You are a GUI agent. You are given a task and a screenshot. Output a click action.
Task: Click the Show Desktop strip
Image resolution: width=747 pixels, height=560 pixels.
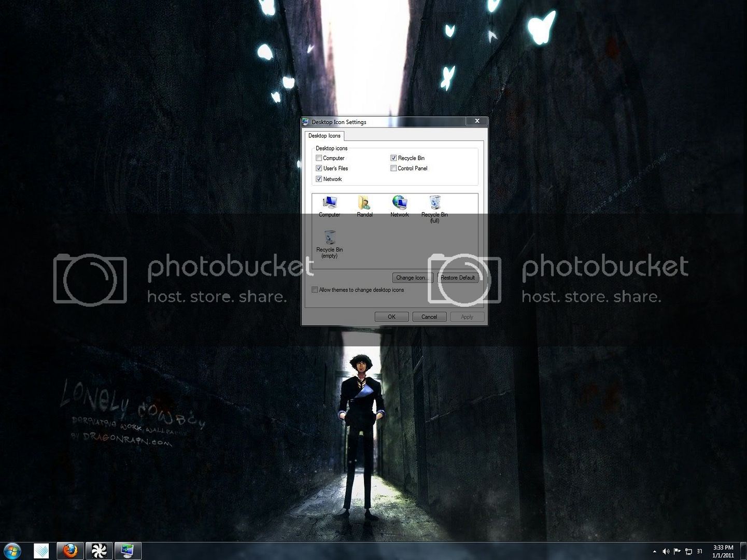click(x=743, y=551)
